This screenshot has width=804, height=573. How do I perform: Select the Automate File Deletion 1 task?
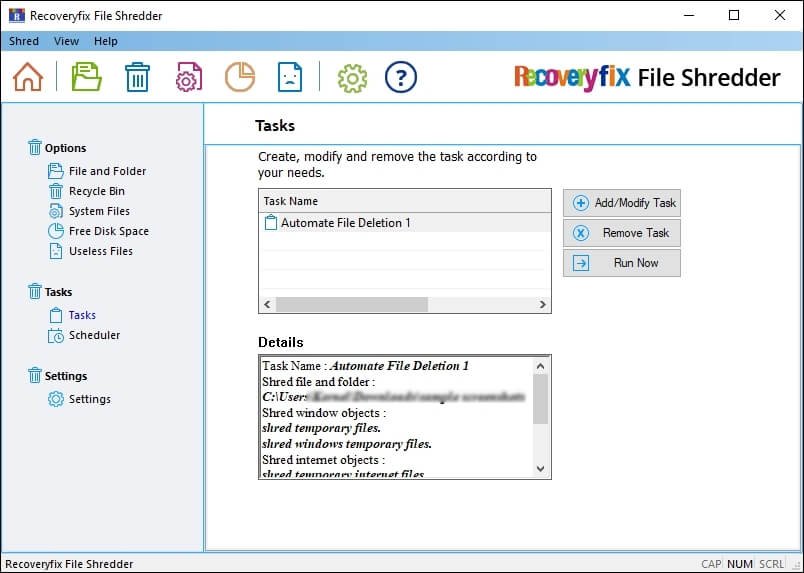(345, 223)
